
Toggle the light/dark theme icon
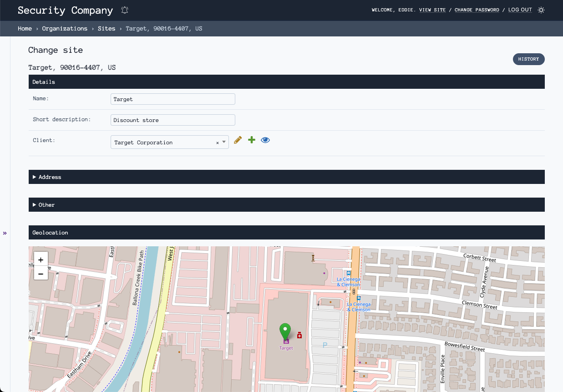point(541,10)
